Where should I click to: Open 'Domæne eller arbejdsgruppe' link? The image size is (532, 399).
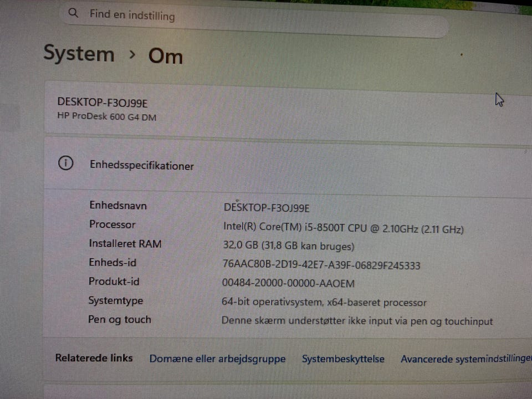tap(217, 359)
